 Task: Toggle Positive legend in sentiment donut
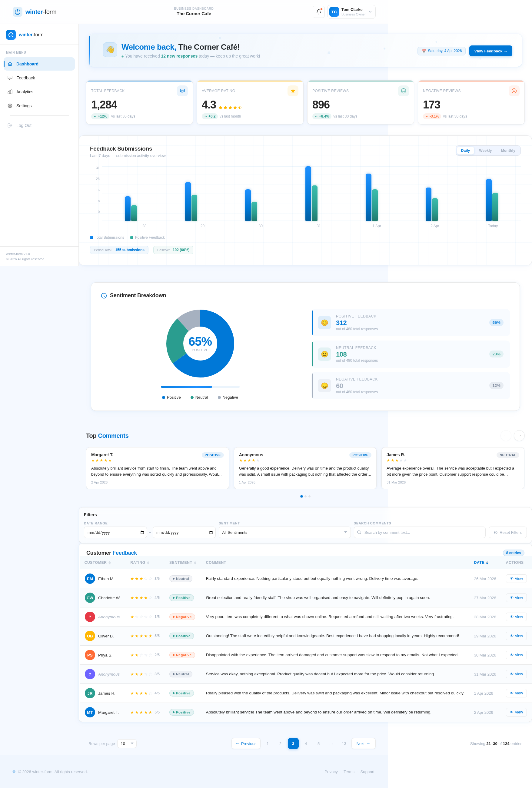(x=171, y=397)
